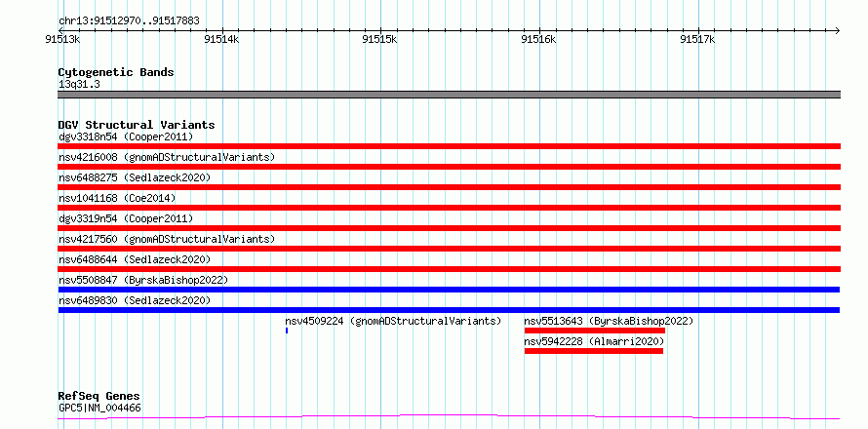Click the red bar under dgv3318n54
This screenshot has height=429, width=868.
click(x=450, y=146)
